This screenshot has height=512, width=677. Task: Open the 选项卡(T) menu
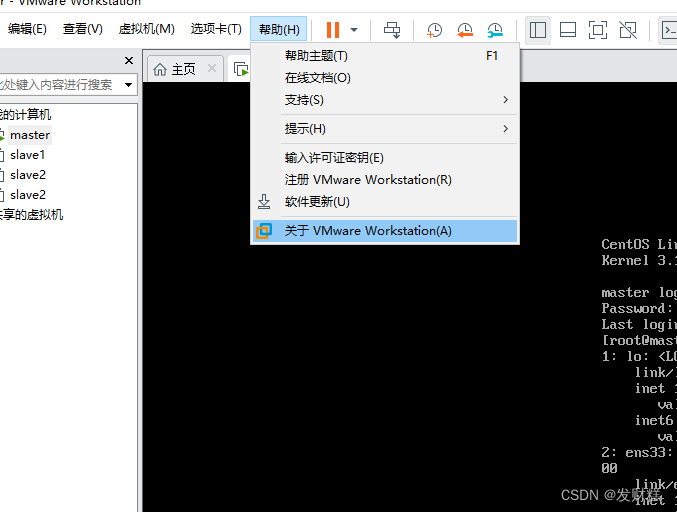(x=216, y=29)
